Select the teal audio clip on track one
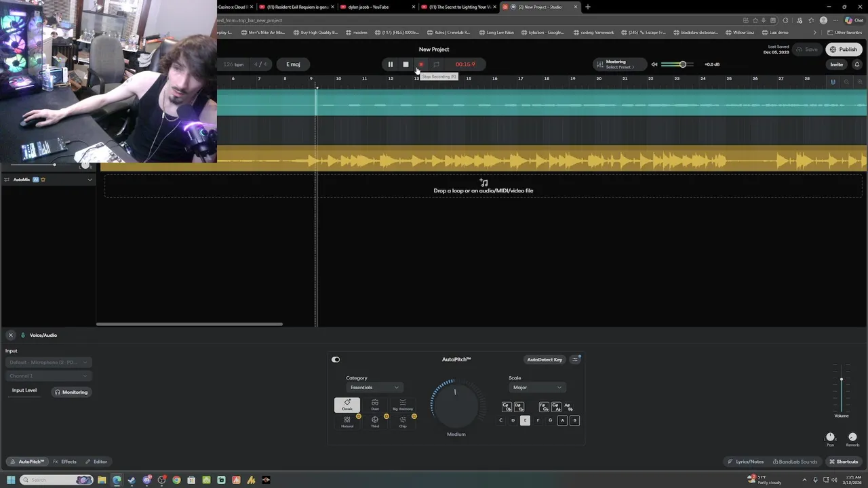The image size is (868, 488). (541, 103)
